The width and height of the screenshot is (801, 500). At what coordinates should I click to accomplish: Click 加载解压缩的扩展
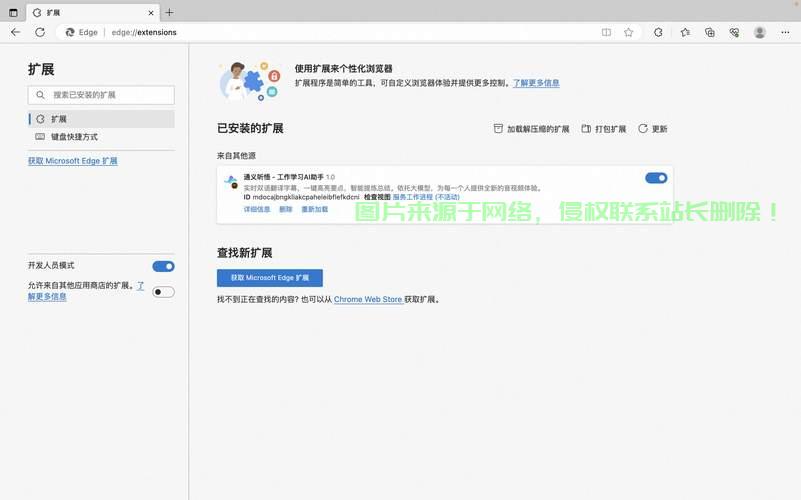[x=531, y=129]
